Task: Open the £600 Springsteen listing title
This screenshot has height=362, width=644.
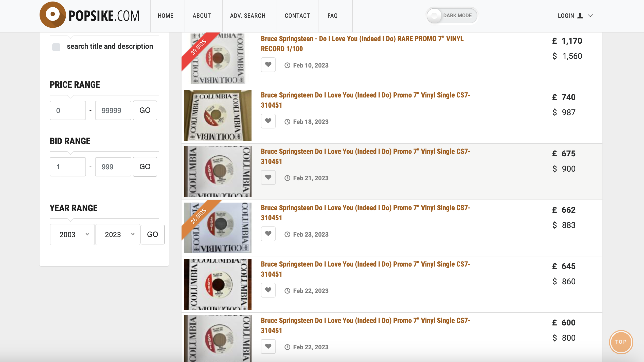Action: tap(366, 325)
